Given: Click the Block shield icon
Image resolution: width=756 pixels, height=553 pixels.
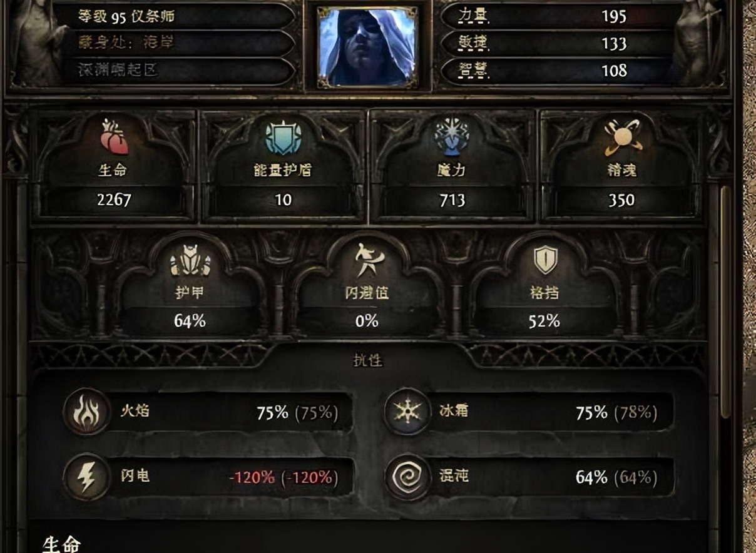Looking at the screenshot, I should pyautogui.click(x=545, y=260).
